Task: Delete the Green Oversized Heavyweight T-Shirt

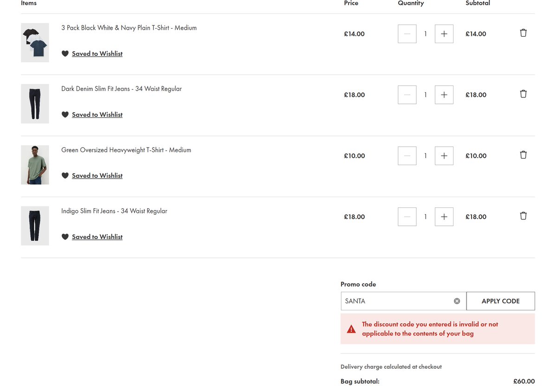Action: (x=523, y=155)
